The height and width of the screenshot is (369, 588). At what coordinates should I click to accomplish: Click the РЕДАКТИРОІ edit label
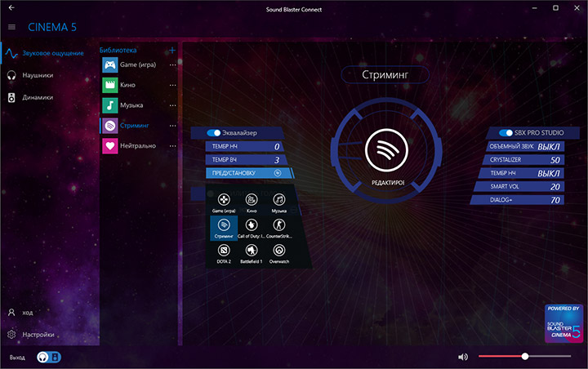click(x=388, y=183)
